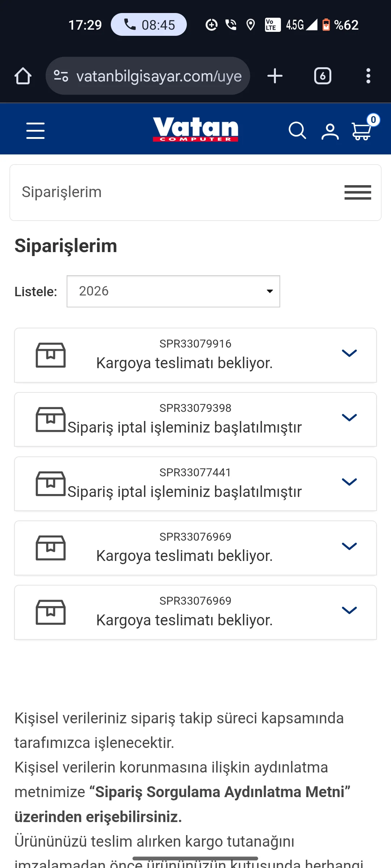Open the shopping cart
This screenshot has width=391, height=868.
pos(362,131)
